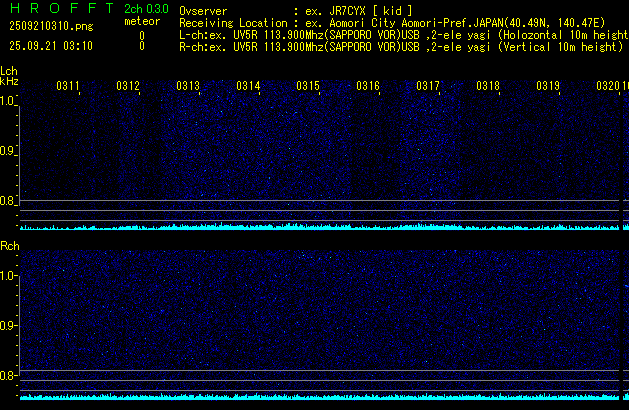The height and width of the screenshot is (410, 629).
Task: Click the Rch channel label
Action: [x=9, y=245]
